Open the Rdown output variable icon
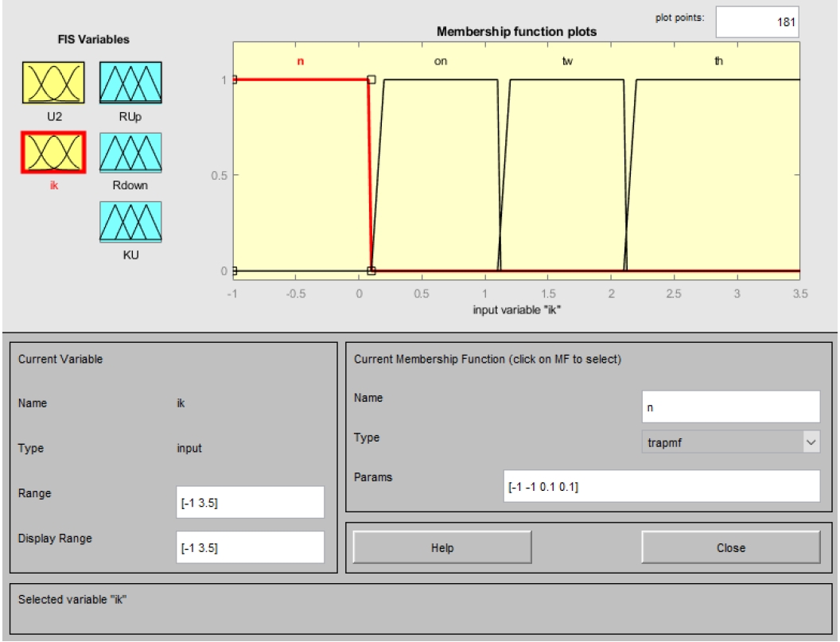The image size is (840, 642). click(x=130, y=151)
